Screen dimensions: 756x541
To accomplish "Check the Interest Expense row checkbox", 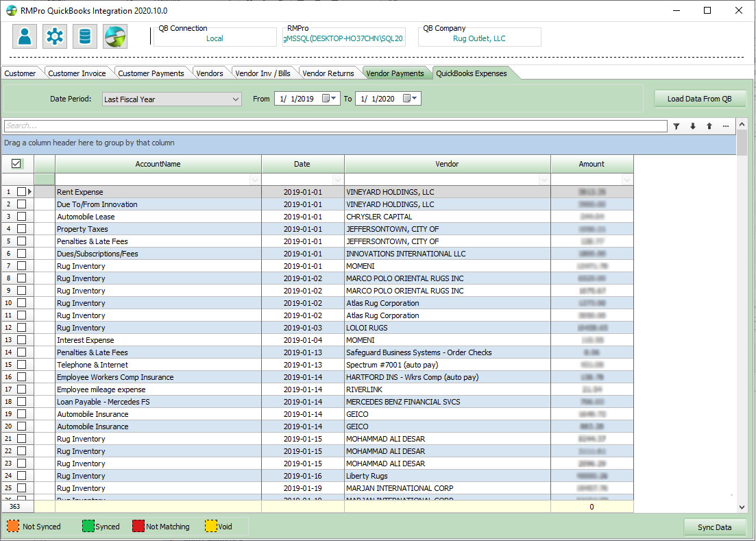I will [x=22, y=340].
